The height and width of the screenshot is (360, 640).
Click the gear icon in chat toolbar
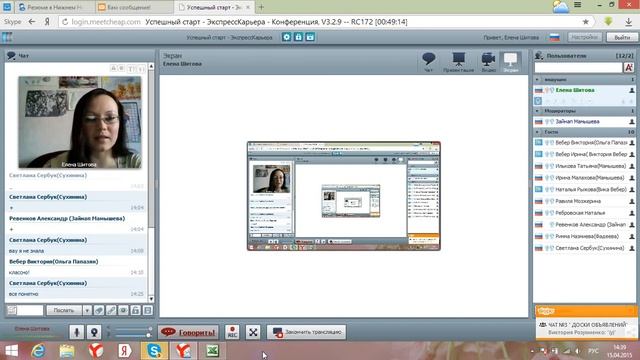coord(123,310)
